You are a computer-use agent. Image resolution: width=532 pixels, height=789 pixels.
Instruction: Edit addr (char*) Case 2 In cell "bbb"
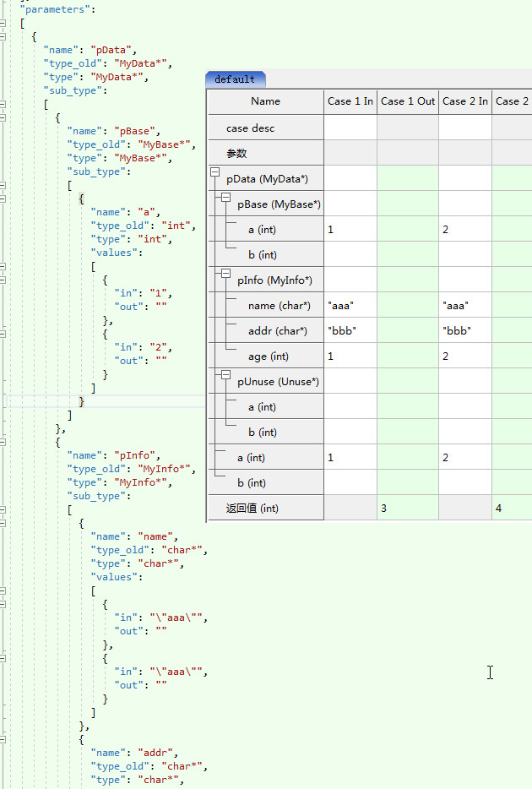pyautogui.click(x=465, y=330)
